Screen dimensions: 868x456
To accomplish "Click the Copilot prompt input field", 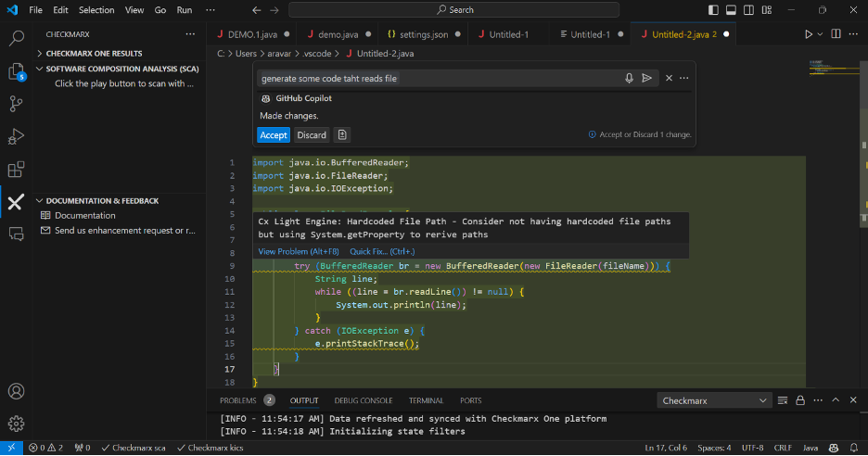I will [436, 79].
